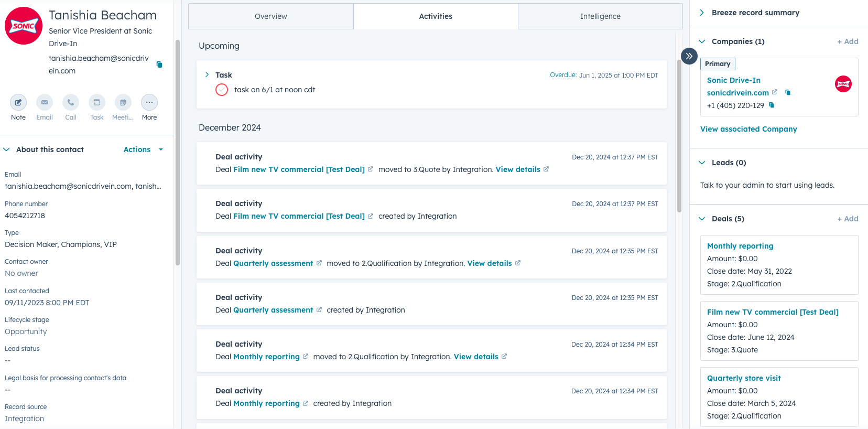Click Tanishia Beacham's Sonic avatar
The height and width of the screenshot is (429, 868).
point(24,26)
